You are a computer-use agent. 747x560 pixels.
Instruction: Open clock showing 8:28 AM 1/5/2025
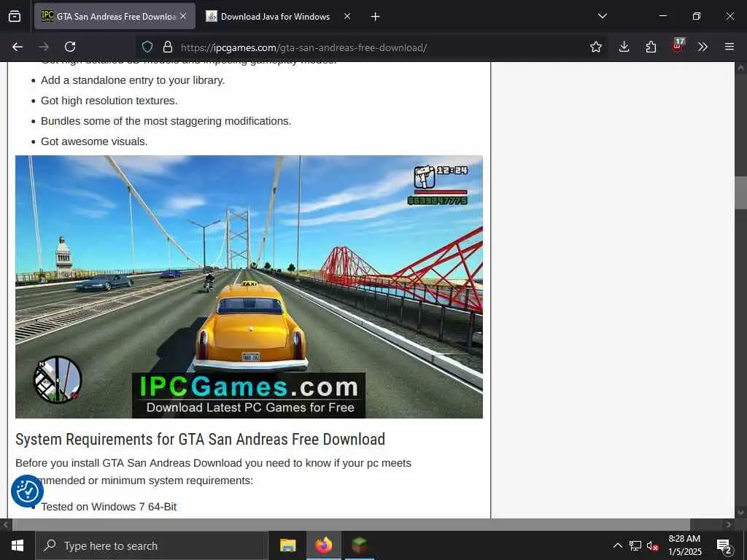pos(684,545)
